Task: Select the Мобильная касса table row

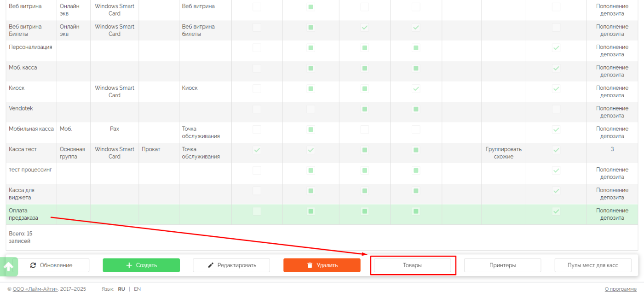Action: click(31, 129)
